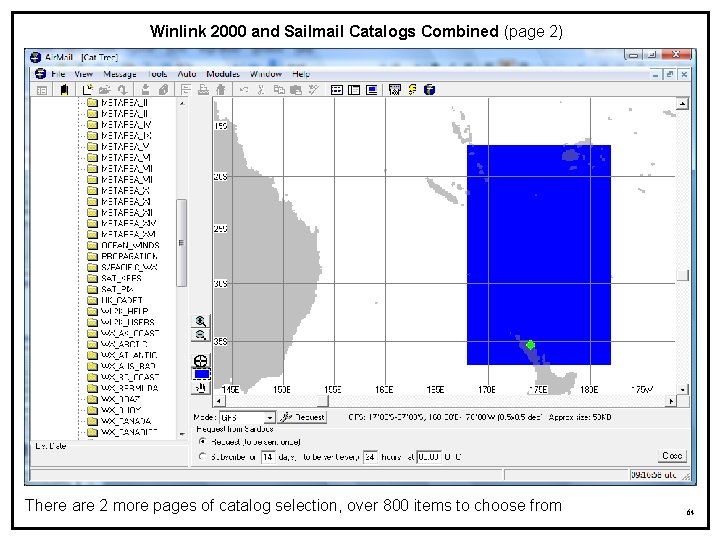Open the Message menu
Image resolution: width=720 pixels, height=540 pixels.
[x=119, y=74]
